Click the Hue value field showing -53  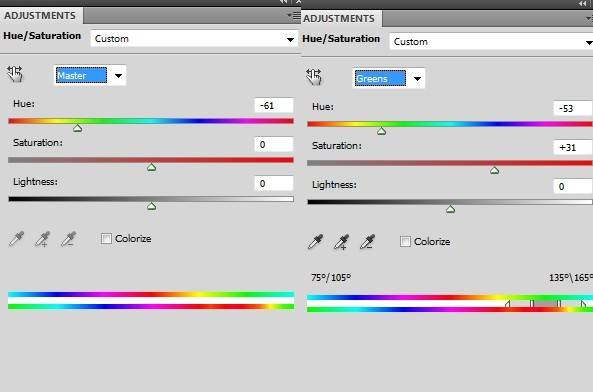point(573,108)
